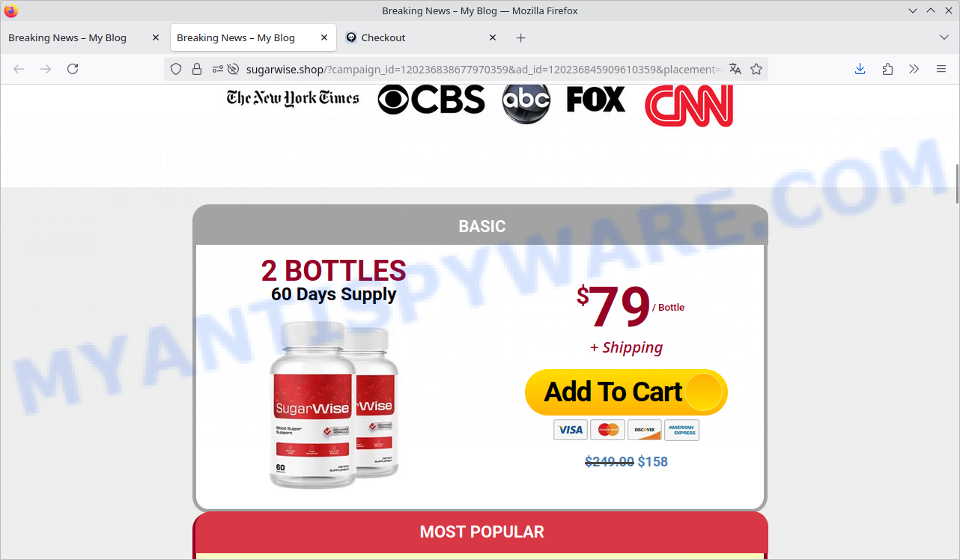Click the Add To Cart button
The width and height of the screenshot is (960, 560).
pyautogui.click(x=626, y=392)
